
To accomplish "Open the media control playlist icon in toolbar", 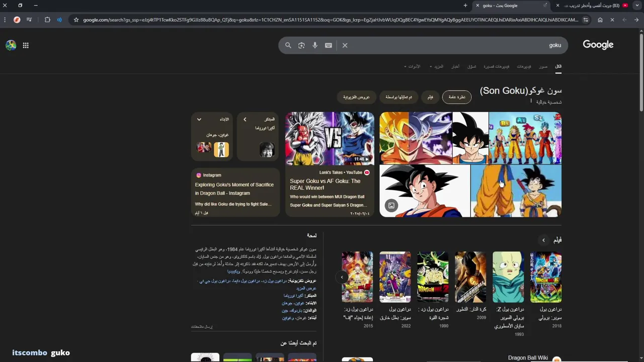I will pyautogui.click(x=30, y=20).
